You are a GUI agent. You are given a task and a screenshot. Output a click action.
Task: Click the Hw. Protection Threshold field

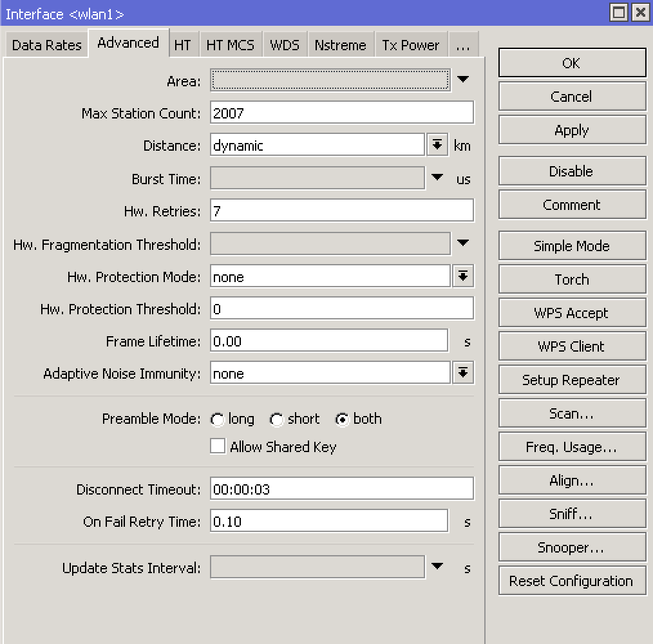[x=341, y=308]
